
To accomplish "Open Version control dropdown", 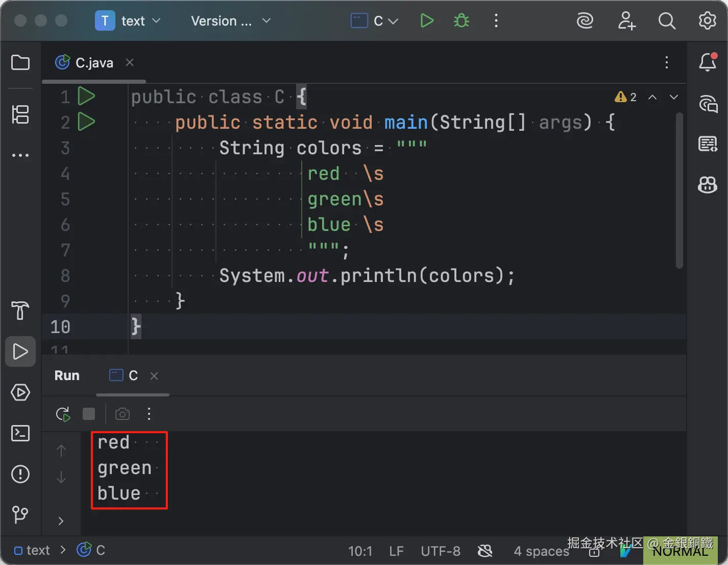I will pyautogui.click(x=231, y=21).
